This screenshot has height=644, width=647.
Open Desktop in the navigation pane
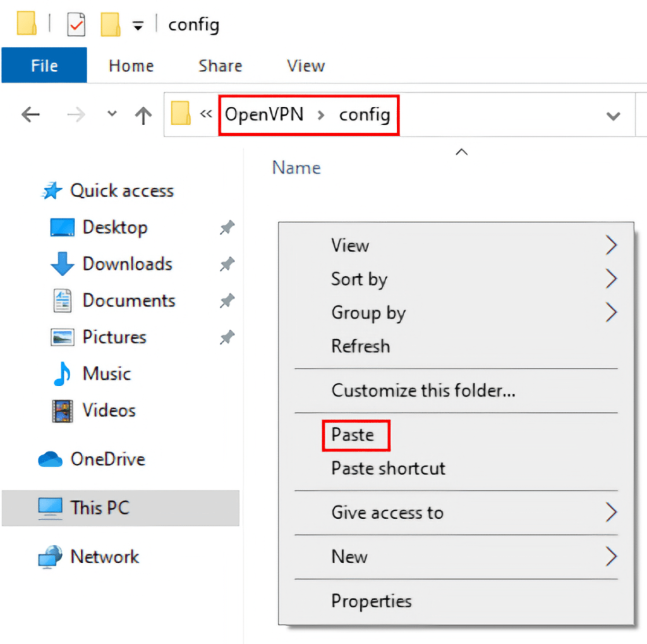point(115,228)
